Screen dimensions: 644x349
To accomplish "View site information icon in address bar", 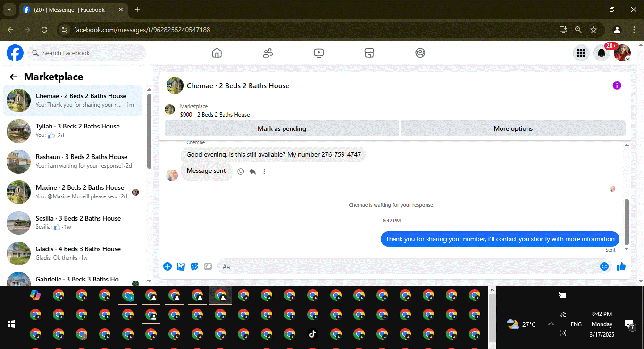I will tap(65, 30).
